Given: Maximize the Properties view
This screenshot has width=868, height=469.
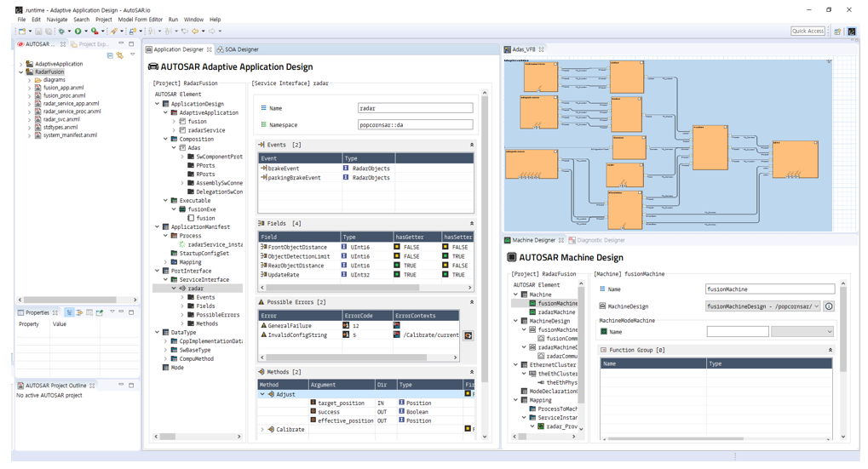Looking at the screenshot, I should pyautogui.click(x=131, y=312).
